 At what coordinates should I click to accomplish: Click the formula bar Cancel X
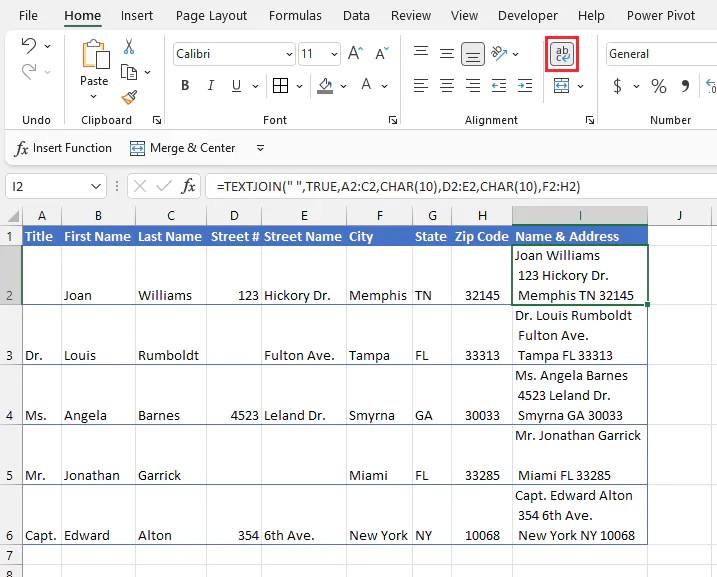(x=140, y=186)
